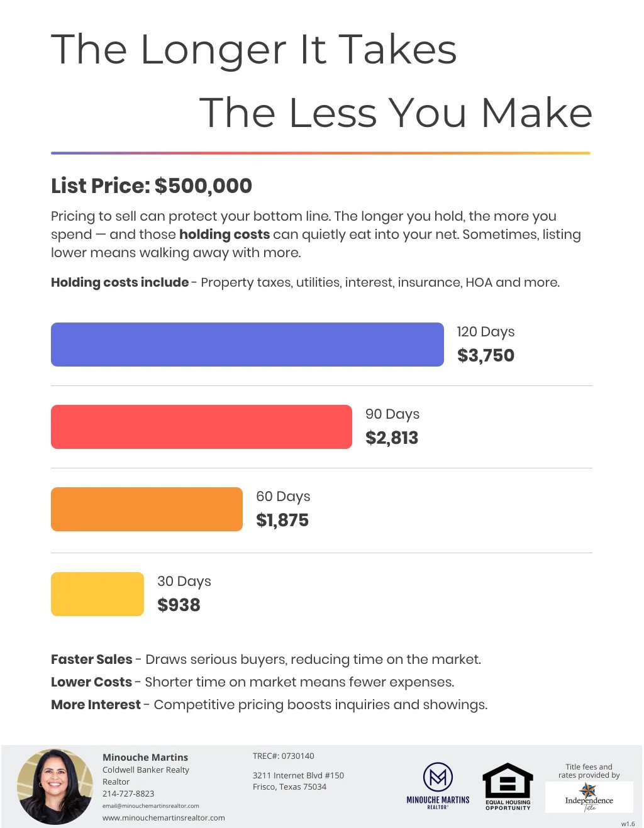The width and height of the screenshot is (644, 828).
Task: Click the w1.6 version label
Action: coord(628,824)
